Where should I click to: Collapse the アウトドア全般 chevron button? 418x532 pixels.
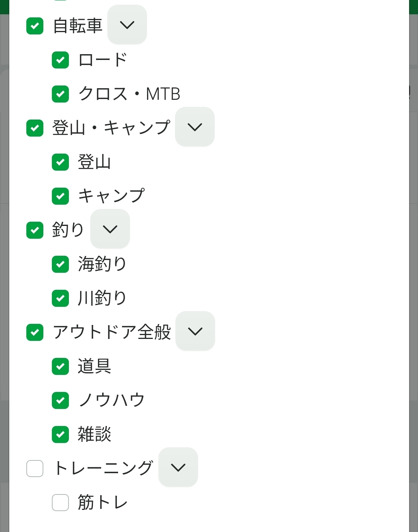pyautogui.click(x=195, y=331)
